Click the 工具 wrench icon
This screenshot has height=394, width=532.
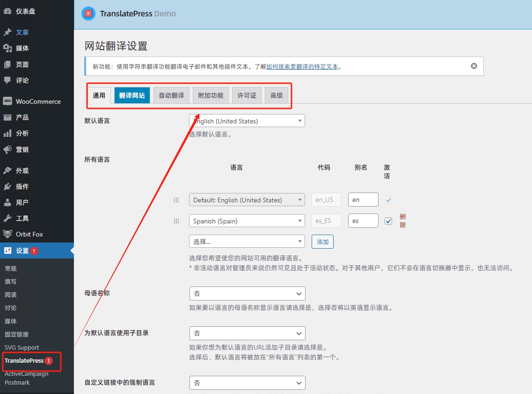point(7,218)
